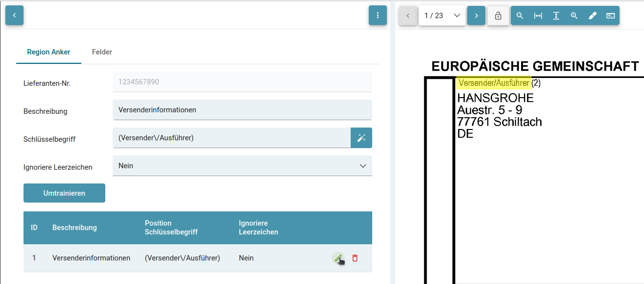Click the magic wand beside Schlüsselbegriff
Image resolution: width=644 pixels, height=284 pixels.
tap(361, 138)
